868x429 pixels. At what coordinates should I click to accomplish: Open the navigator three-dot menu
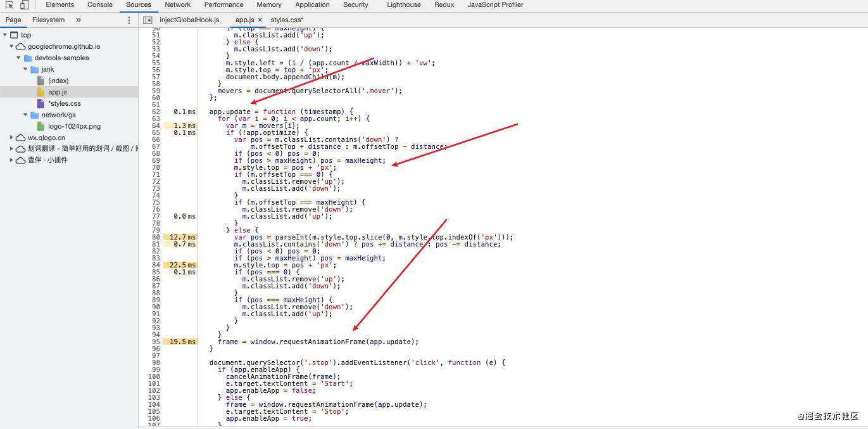coord(129,20)
